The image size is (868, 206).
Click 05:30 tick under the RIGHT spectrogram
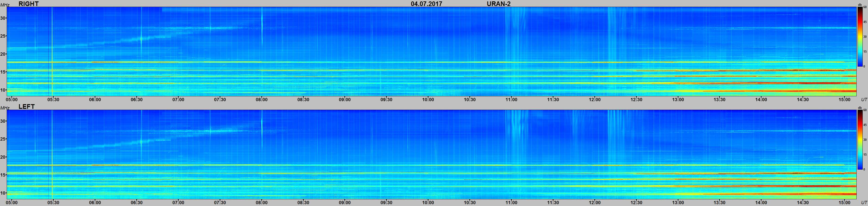coord(53,99)
